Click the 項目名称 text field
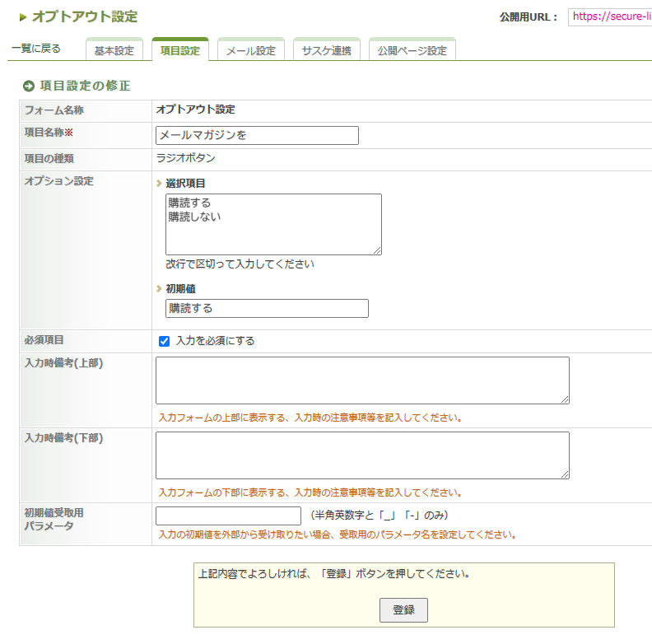 pyautogui.click(x=257, y=135)
